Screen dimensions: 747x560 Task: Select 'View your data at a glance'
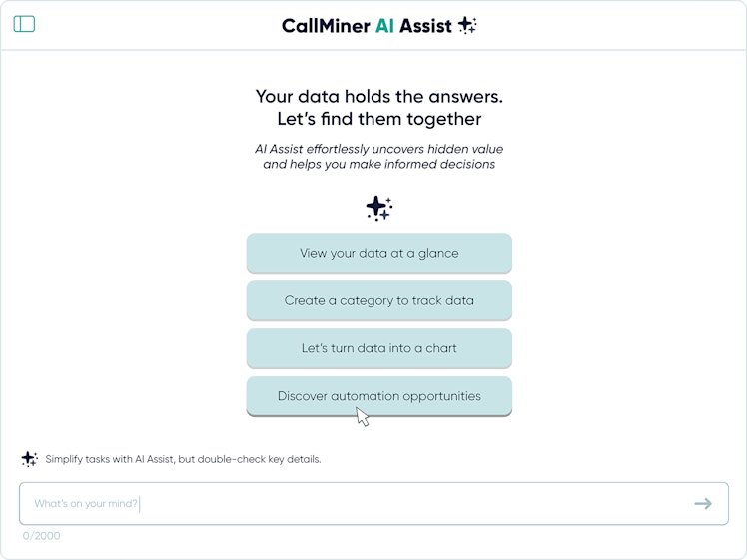click(x=378, y=253)
